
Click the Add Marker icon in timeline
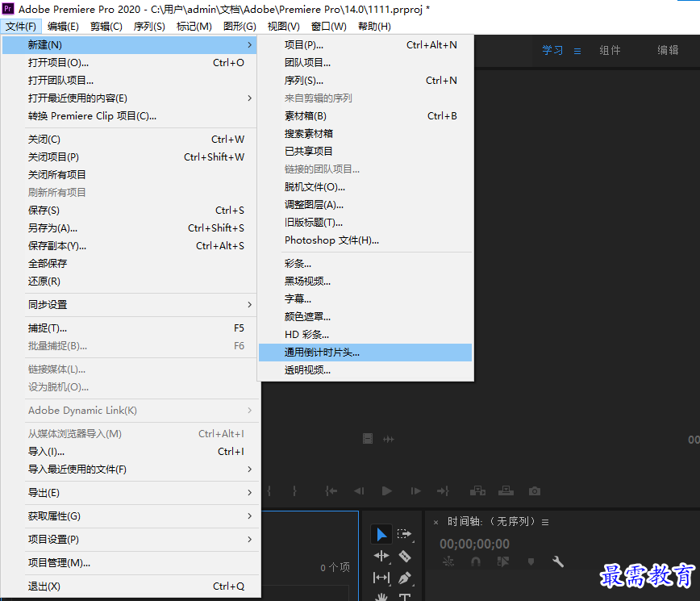531,561
